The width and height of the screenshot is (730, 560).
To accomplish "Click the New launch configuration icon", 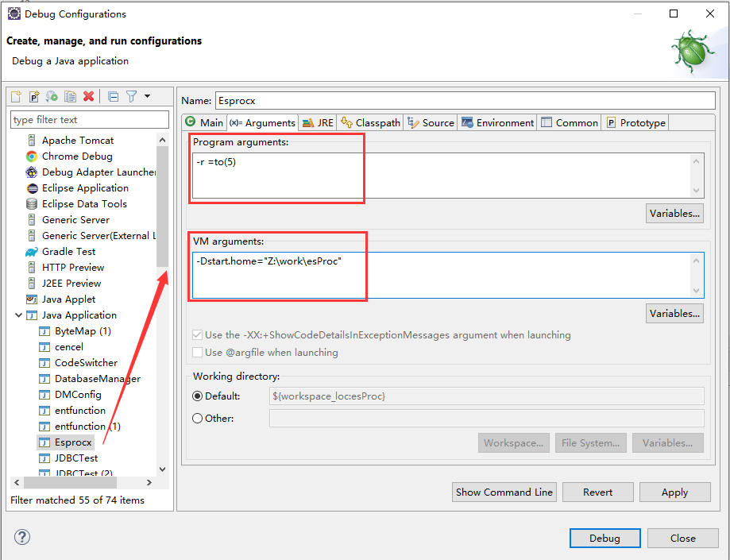I will click(16, 96).
